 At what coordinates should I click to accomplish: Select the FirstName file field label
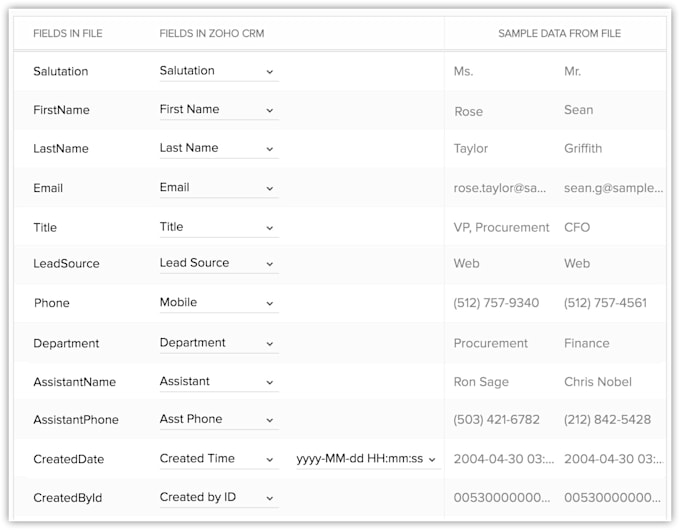click(x=61, y=110)
